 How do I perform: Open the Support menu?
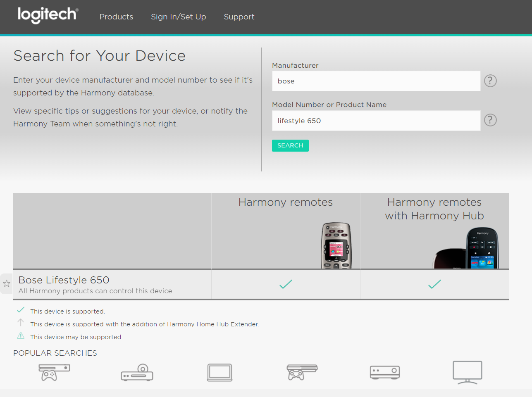[239, 17]
